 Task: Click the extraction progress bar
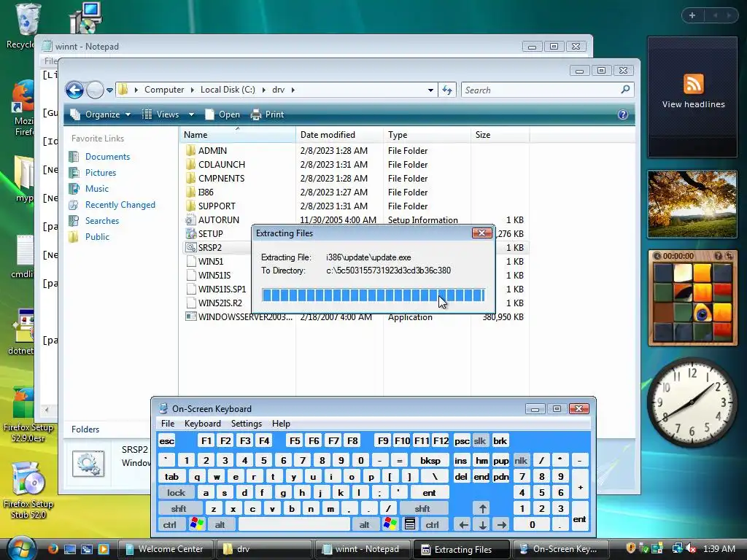pos(373,295)
